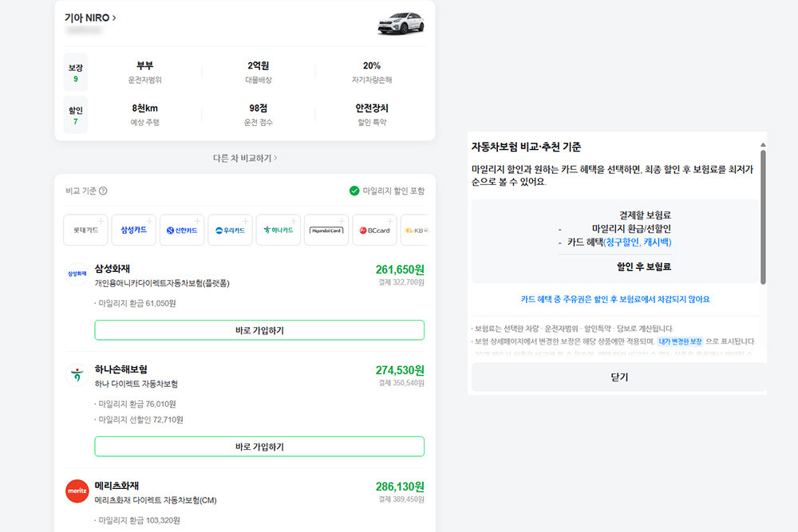Select the 삼성카드 card chip

(x=133, y=230)
